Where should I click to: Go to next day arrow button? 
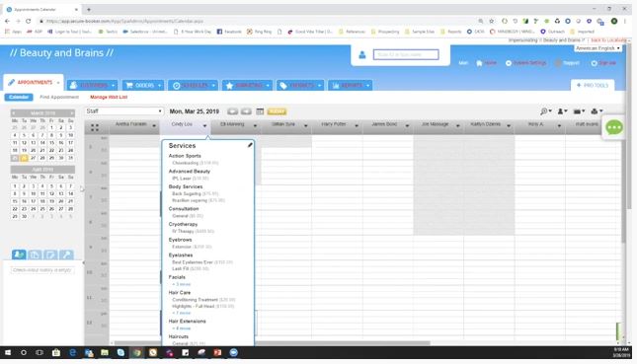click(246, 111)
